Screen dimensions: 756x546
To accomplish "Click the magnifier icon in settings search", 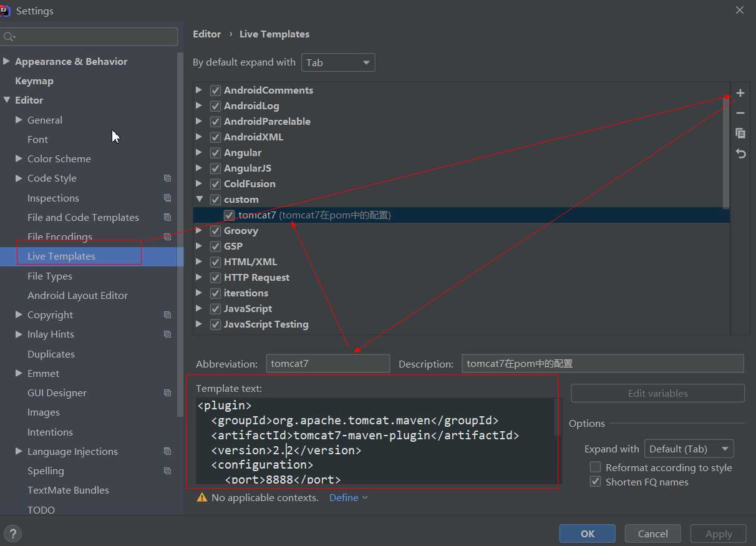I will pyautogui.click(x=9, y=37).
